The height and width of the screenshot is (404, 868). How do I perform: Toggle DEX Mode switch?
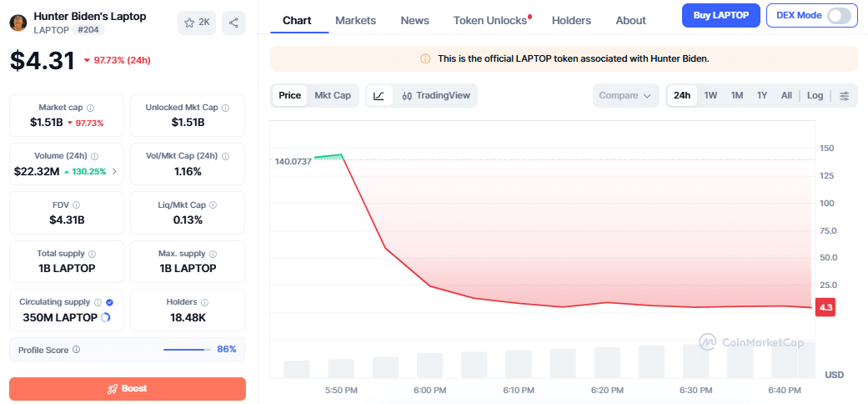tap(839, 16)
